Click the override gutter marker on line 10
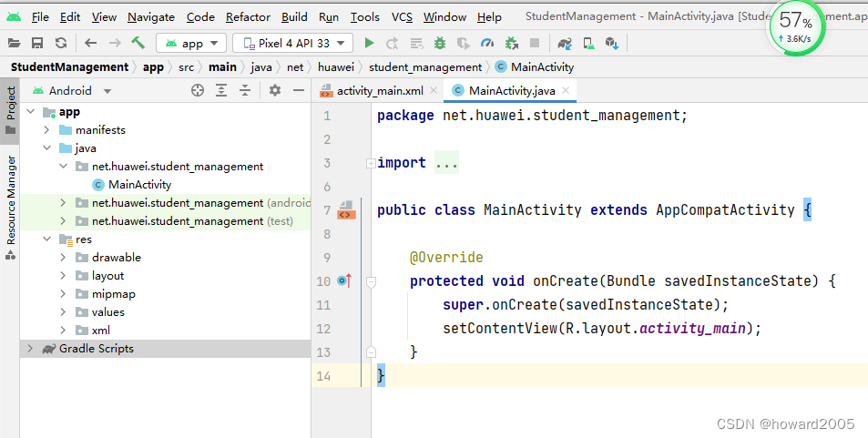This screenshot has width=868, height=438. [x=344, y=280]
